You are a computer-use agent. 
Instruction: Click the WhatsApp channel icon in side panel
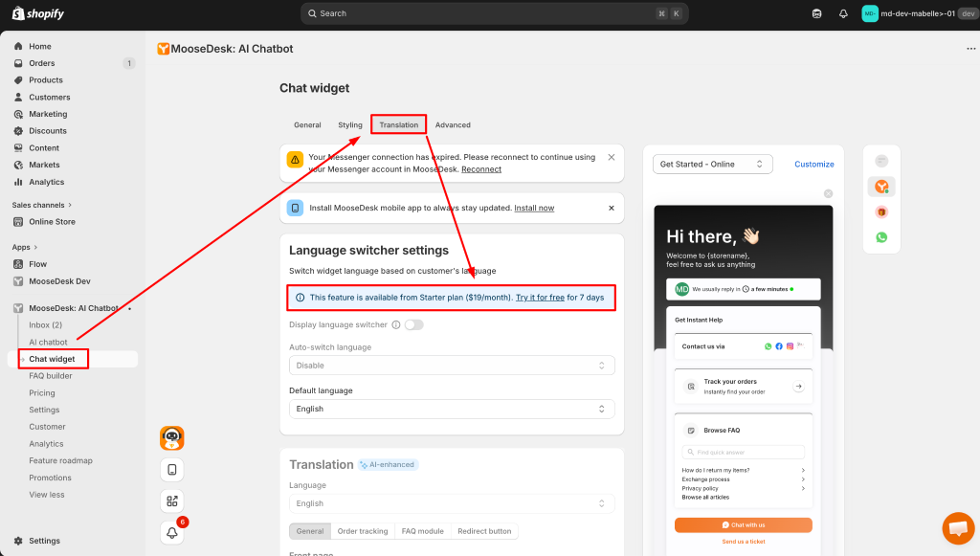pyautogui.click(x=881, y=237)
